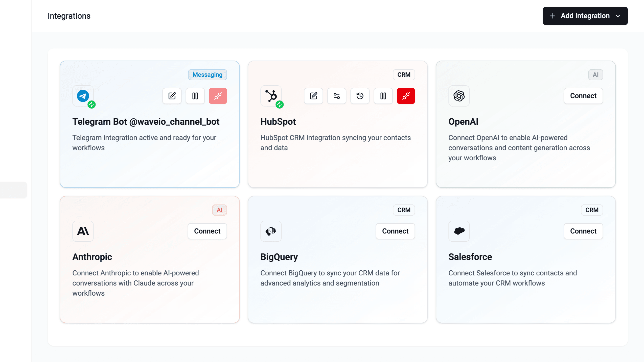644x362 pixels.
Task: View HubSpot sync history
Action: tap(360, 96)
